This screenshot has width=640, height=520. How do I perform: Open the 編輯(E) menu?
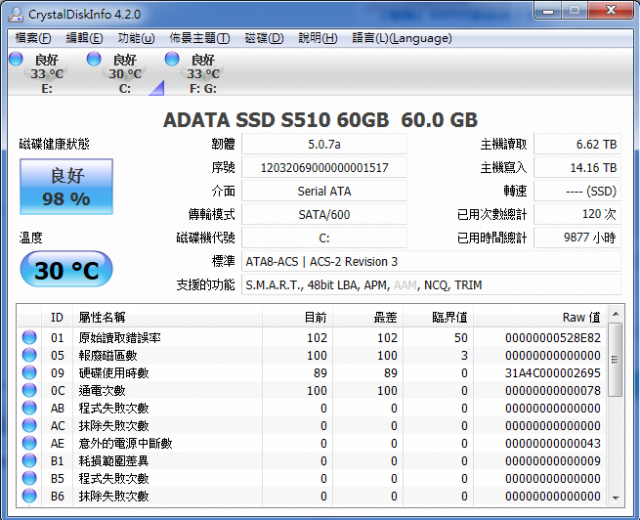[x=84, y=38]
